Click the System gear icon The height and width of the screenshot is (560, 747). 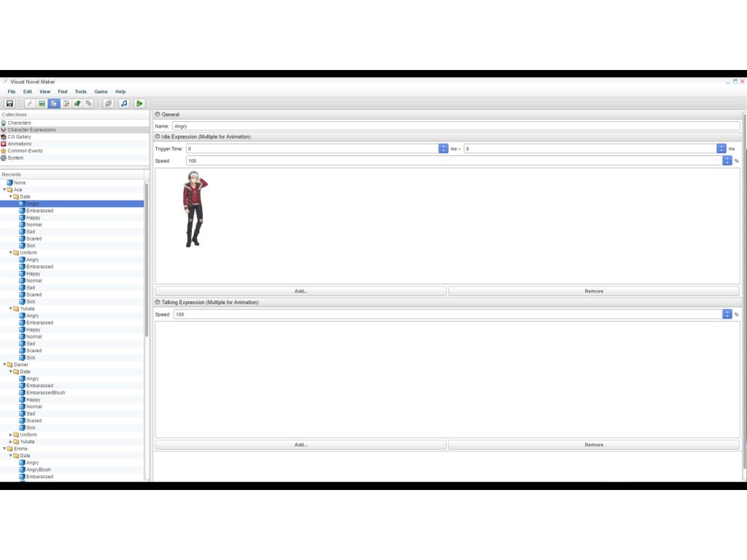click(4, 157)
